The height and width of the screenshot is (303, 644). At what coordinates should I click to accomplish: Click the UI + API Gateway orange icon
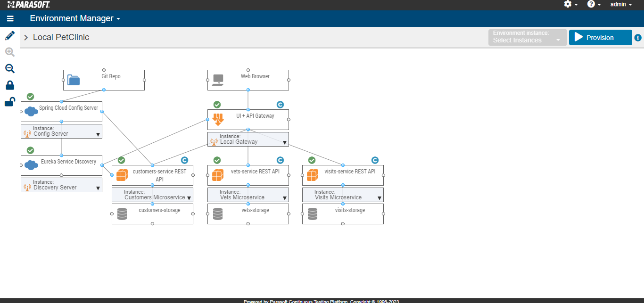(218, 120)
